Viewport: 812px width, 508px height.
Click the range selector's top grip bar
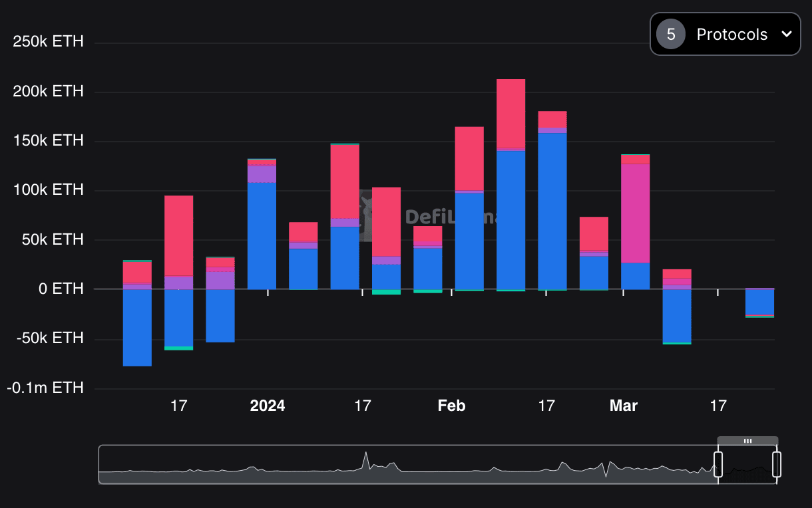click(747, 441)
